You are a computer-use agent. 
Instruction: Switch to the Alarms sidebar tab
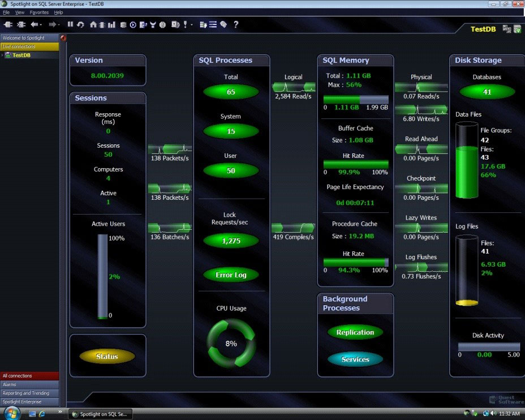[x=10, y=384]
